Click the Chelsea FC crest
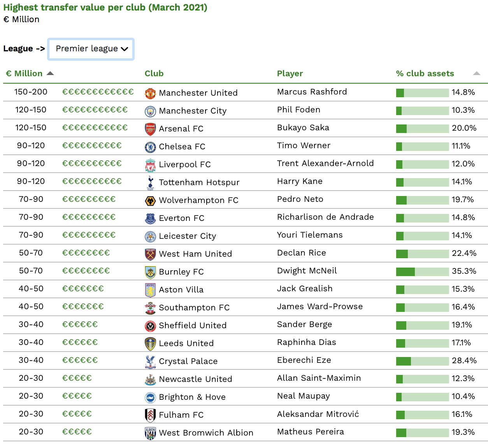Screen dimensions: 488x448 point(150,147)
